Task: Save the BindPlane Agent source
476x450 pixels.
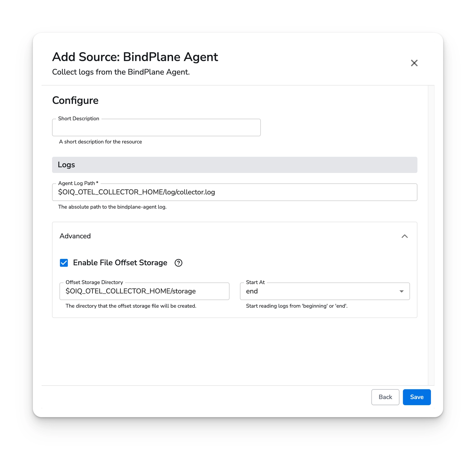Action: pos(416,397)
